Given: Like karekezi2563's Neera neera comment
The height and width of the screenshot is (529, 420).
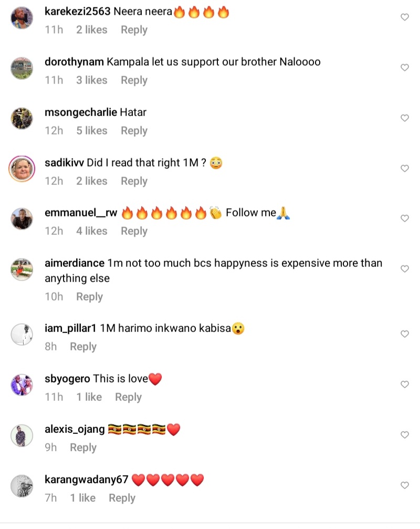Looking at the screenshot, I should tap(405, 17).
